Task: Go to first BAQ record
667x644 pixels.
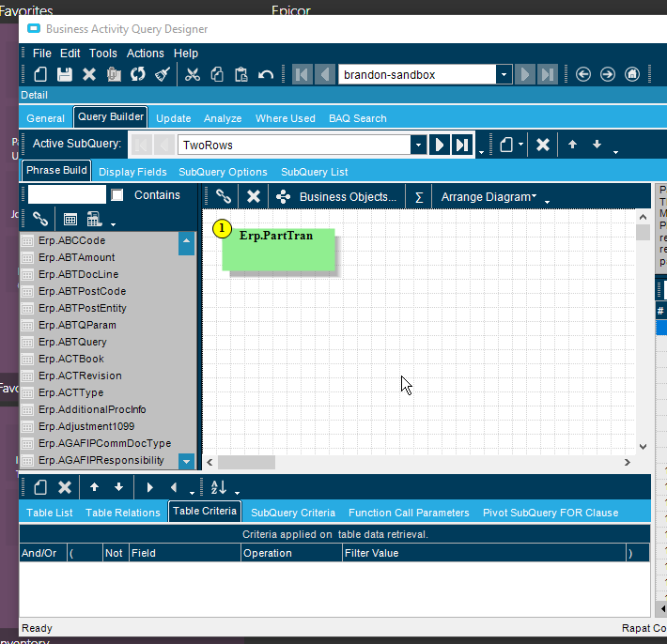Action: tap(302, 75)
